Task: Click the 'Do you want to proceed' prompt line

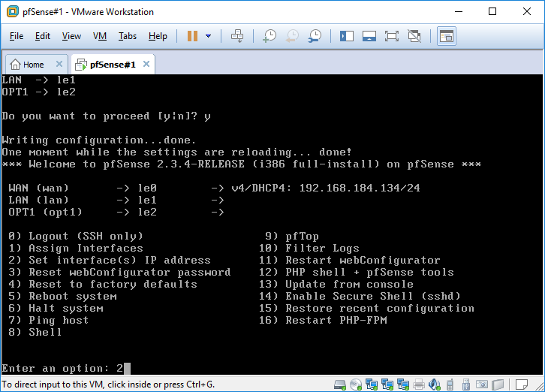Action: (x=106, y=116)
